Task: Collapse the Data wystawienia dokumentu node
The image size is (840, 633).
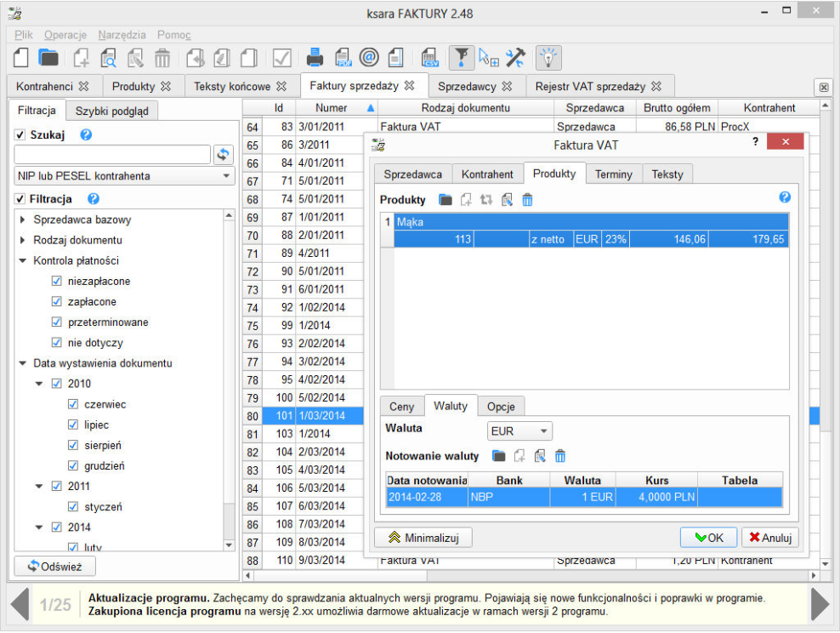Action: click(22, 362)
